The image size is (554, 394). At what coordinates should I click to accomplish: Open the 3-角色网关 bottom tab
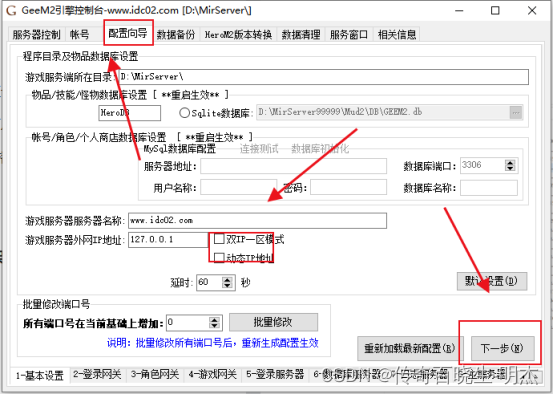pos(155,375)
